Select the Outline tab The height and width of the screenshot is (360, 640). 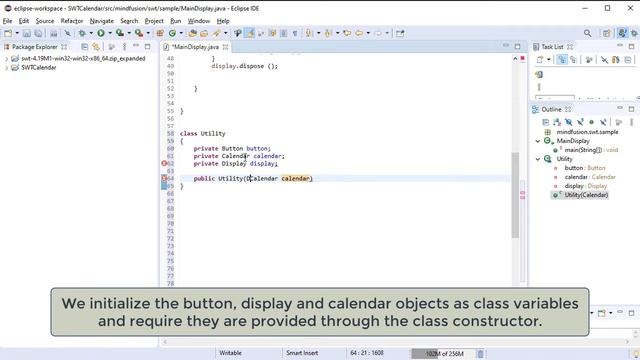point(551,109)
